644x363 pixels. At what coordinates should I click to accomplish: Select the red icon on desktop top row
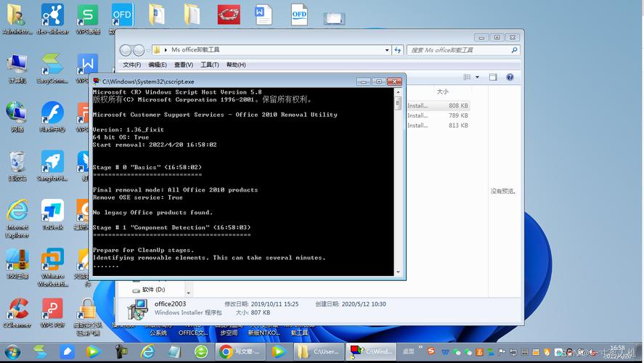pyautogui.click(x=229, y=15)
